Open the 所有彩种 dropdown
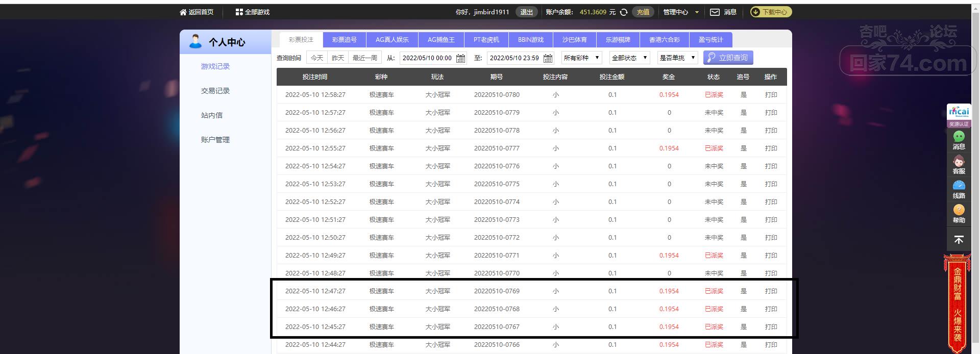Viewport: 980px width, 354px height. click(x=582, y=58)
